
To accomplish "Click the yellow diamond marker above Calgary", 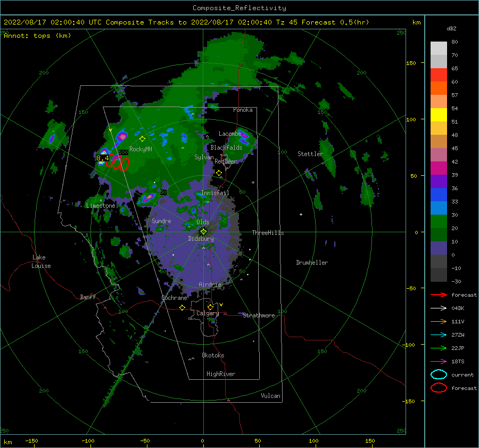I will [x=210, y=307].
